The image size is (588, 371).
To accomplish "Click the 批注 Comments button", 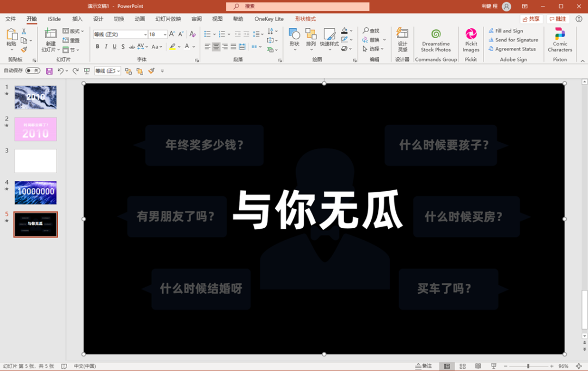I will [x=558, y=19].
